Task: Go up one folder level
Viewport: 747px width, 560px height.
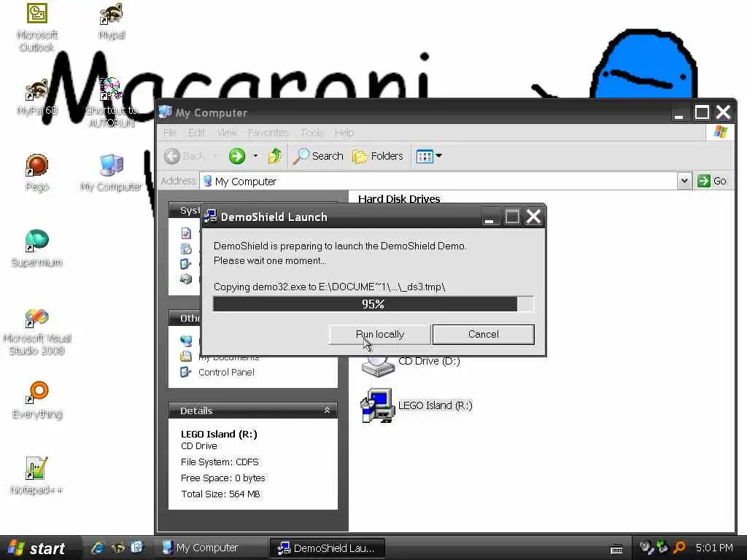Action: [275, 156]
